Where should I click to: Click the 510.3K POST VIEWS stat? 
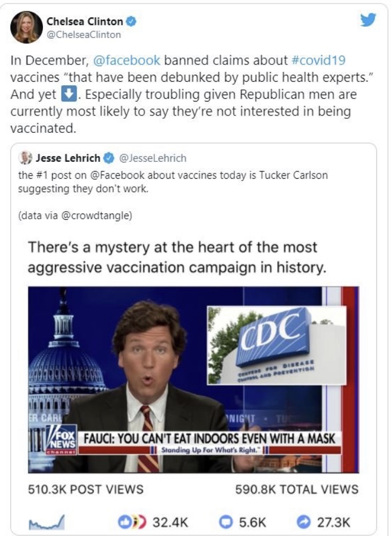[86, 489]
